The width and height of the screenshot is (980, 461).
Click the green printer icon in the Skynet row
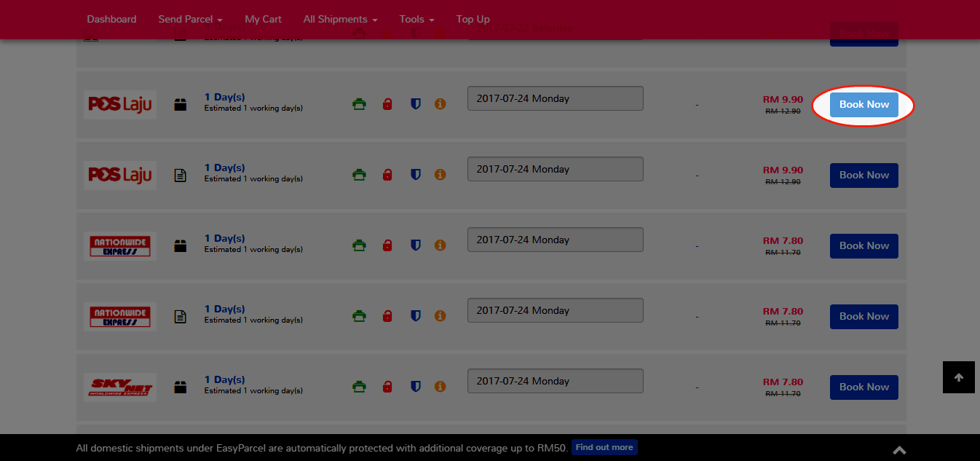[359, 387]
